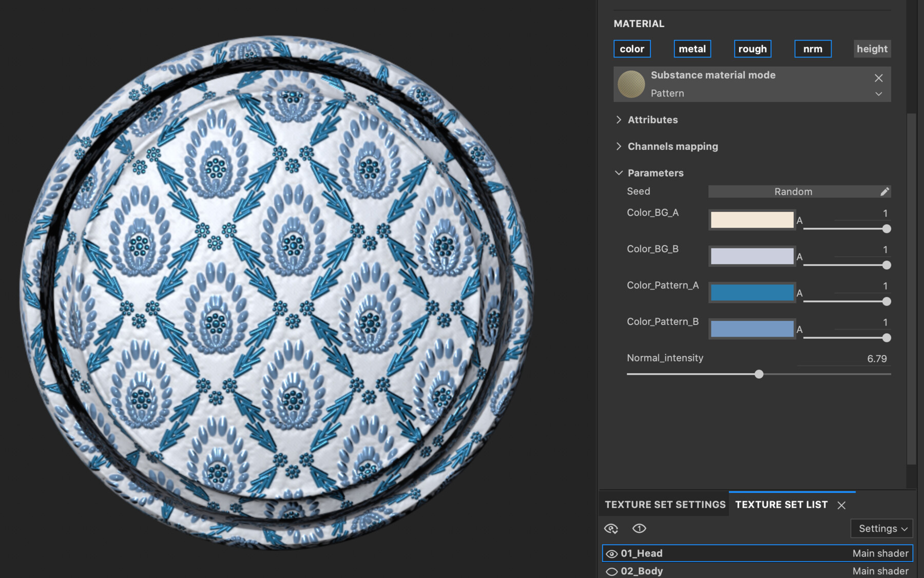
Task: Click the Random seed button
Action: 794,191
